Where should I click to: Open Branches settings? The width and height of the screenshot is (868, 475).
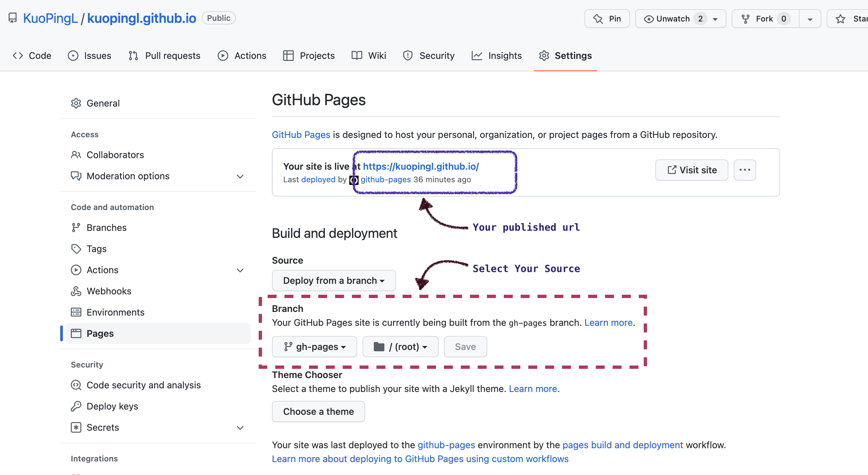(158, 227)
